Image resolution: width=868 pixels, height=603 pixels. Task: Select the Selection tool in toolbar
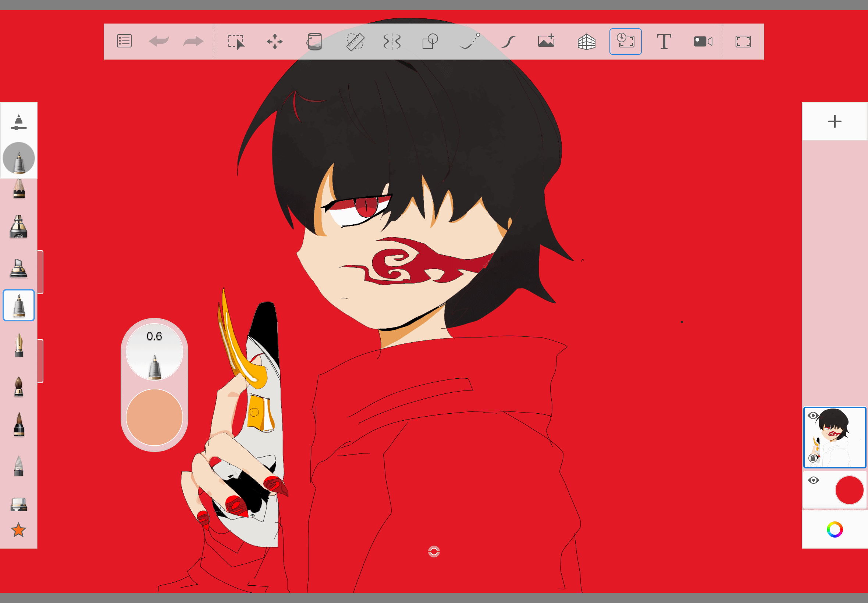[x=236, y=42]
